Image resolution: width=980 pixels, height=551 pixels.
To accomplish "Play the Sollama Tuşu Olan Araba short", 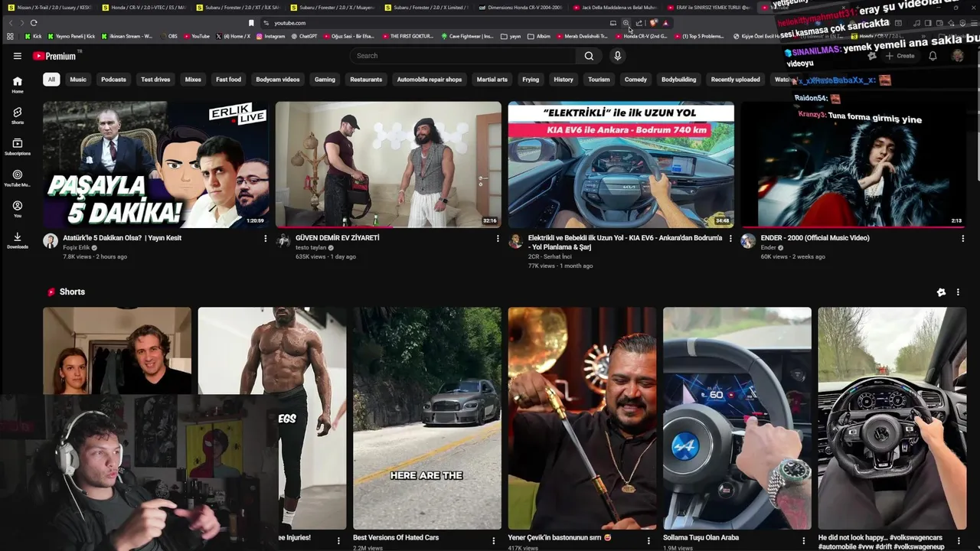I will pos(737,419).
